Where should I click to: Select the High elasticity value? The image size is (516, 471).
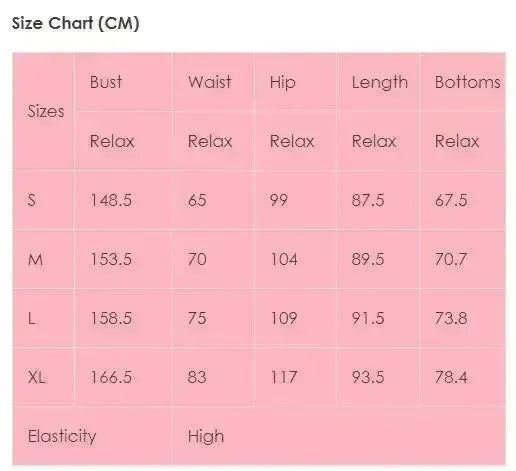pos(206,436)
